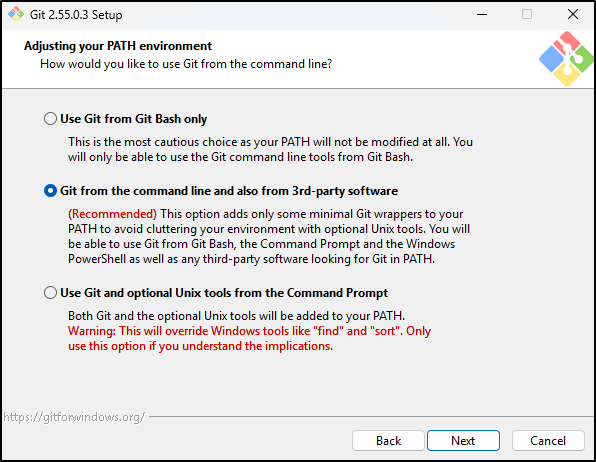Viewport: 596px width, 462px height.
Task: Close the Git Setup window
Action: point(572,14)
